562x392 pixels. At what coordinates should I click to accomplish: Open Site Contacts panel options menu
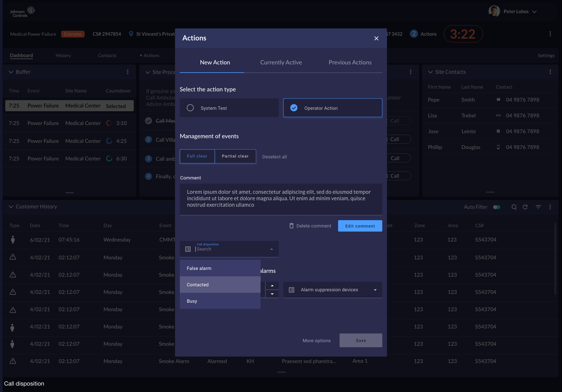coord(550,72)
